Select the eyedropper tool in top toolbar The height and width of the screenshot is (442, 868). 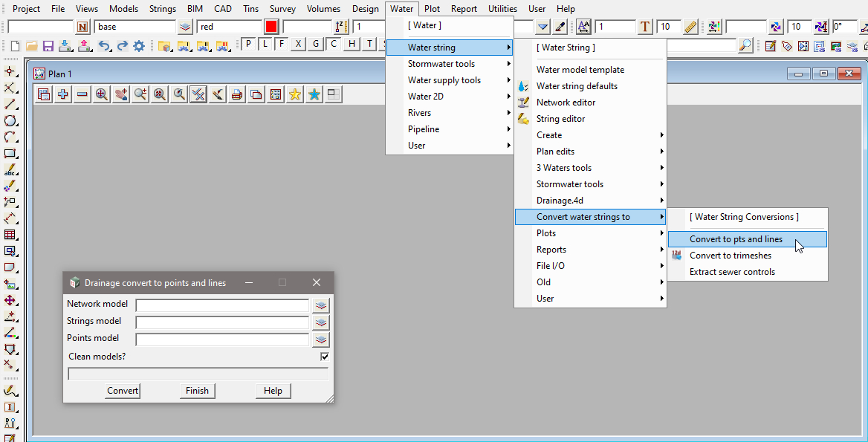click(x=560, y=27)
